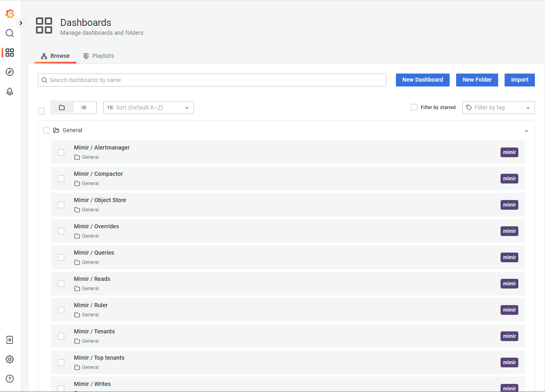Select all dashboards checkbox

pyautogui.click(x=41, y=111)
